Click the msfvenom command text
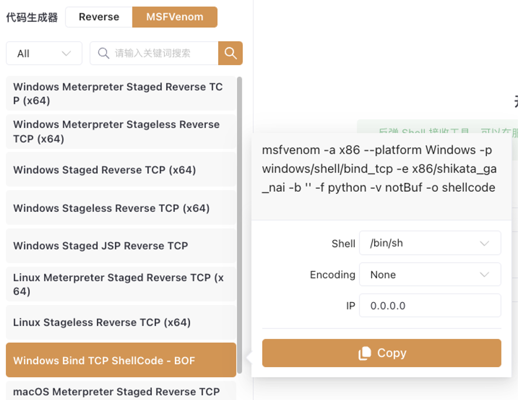Image resolution: width=532 pixels, height=400 pixels. [379, 168]
